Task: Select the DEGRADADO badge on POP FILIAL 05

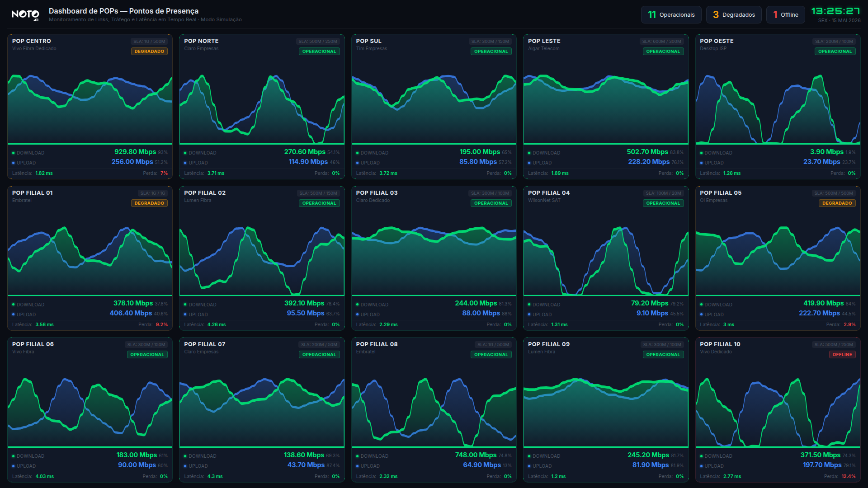Action: click(x=837, y=203)
